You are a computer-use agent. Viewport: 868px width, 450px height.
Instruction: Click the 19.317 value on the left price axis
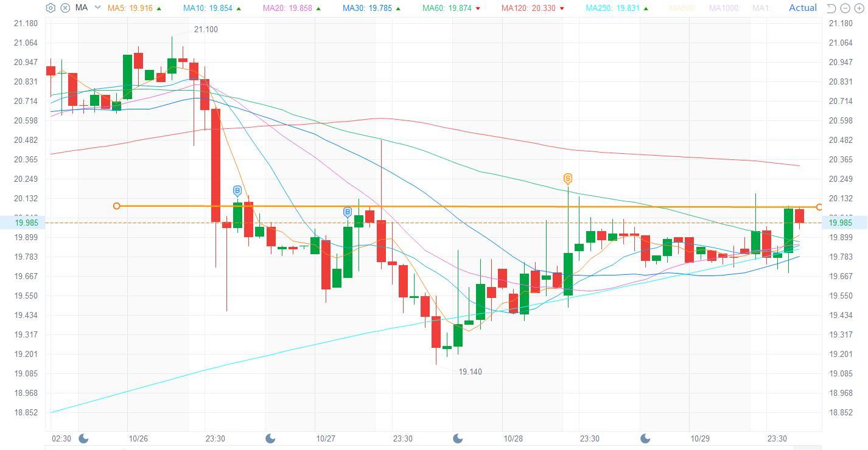coord(26,334)
